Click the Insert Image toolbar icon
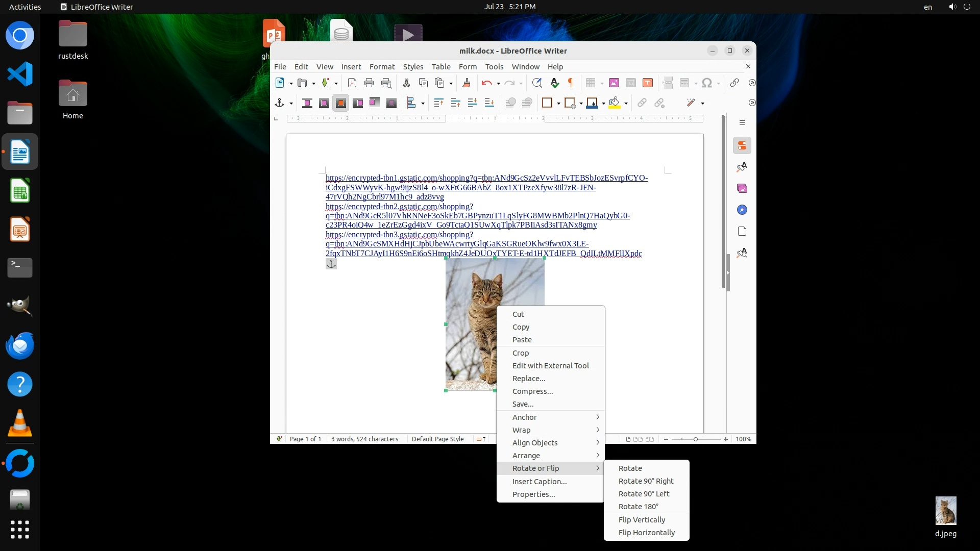The height and width of the screenshot is (551, 980). pos(614,83)
